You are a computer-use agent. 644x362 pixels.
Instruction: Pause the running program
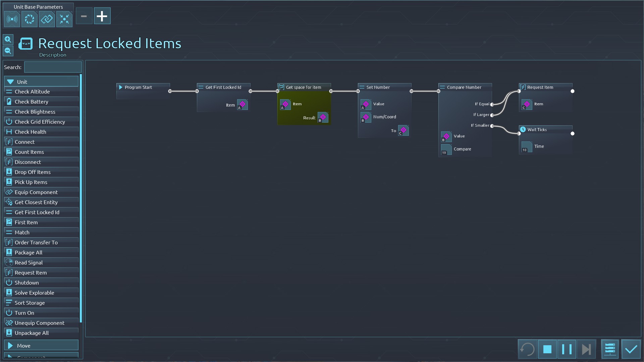pos(567,349)
